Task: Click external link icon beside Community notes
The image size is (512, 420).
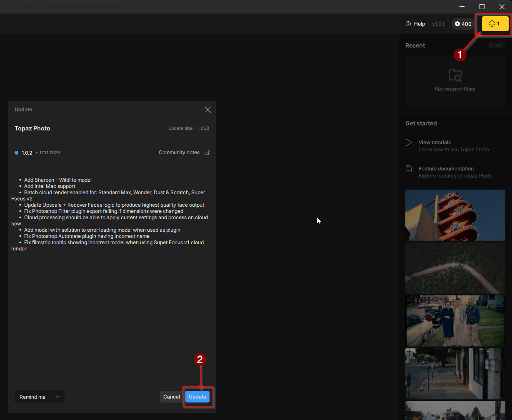Action: coord(207,152)
